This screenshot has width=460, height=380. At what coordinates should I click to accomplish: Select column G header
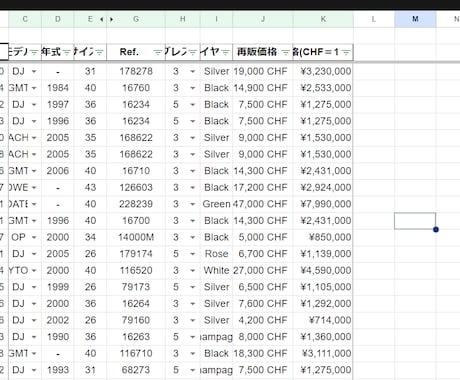136,19
